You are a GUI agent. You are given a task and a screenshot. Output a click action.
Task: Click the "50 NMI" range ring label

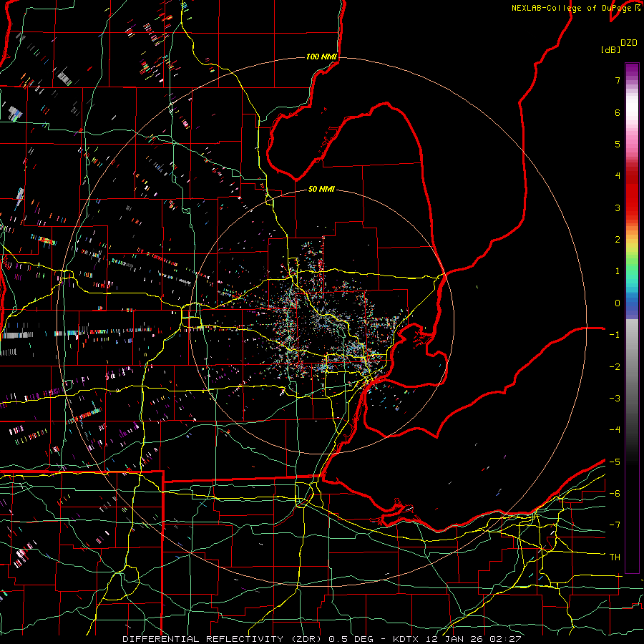[x=321, y=190]
